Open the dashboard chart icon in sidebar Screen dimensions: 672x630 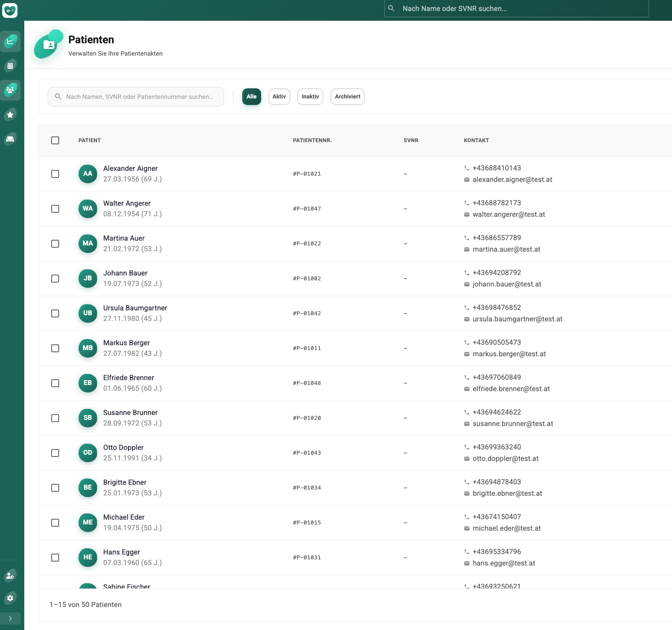coord(10,41)
